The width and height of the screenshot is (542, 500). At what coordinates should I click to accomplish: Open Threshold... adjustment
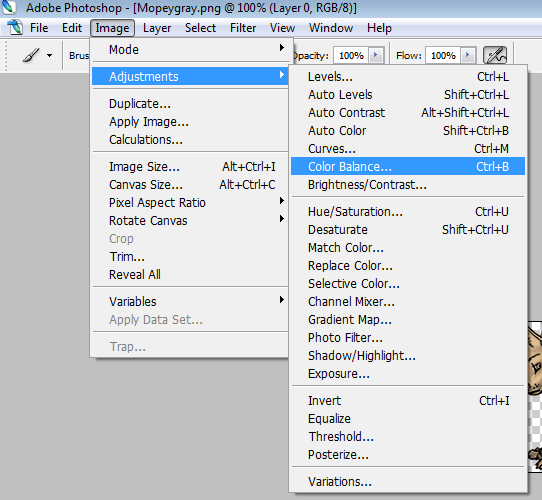[408, 436]
